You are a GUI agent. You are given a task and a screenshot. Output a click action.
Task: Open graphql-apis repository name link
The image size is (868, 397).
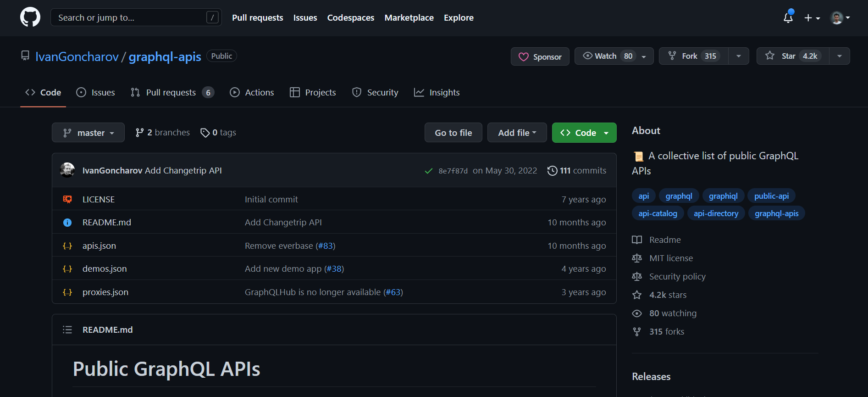coord(165,56)
